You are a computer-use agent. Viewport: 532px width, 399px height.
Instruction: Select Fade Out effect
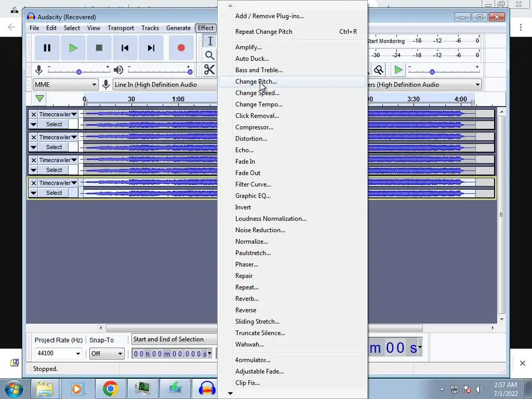pos(293,172)
